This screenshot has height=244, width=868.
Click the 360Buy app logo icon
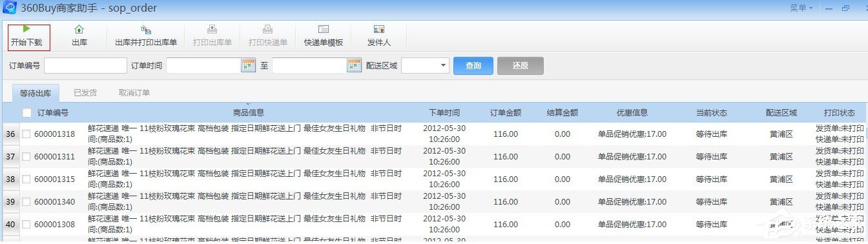[9, 8]
